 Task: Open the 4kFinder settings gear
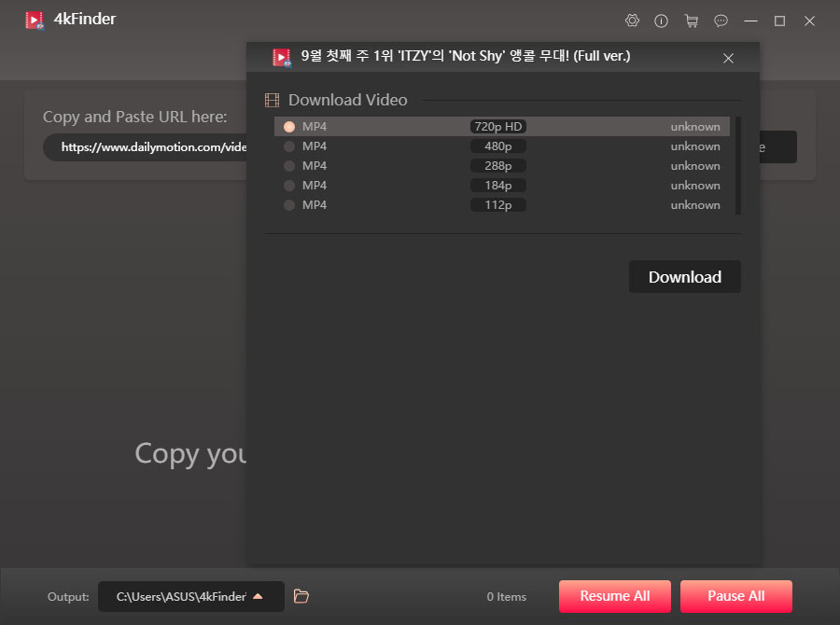pyautogui.click(x=632, y=21)
